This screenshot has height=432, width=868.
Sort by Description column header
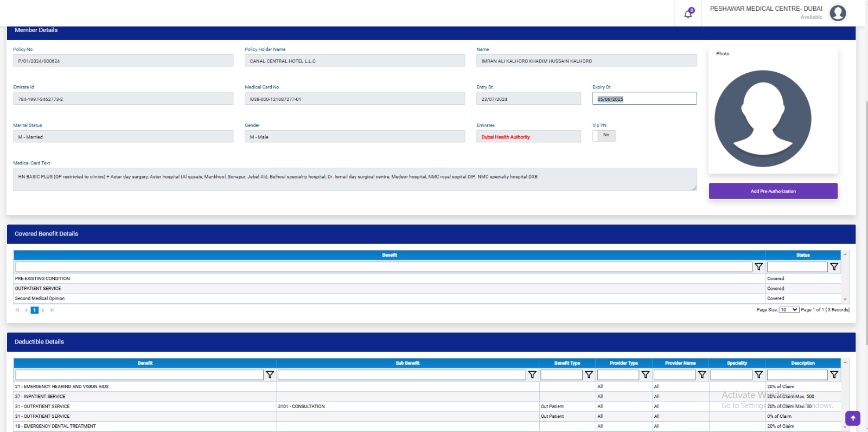point(803,363)
